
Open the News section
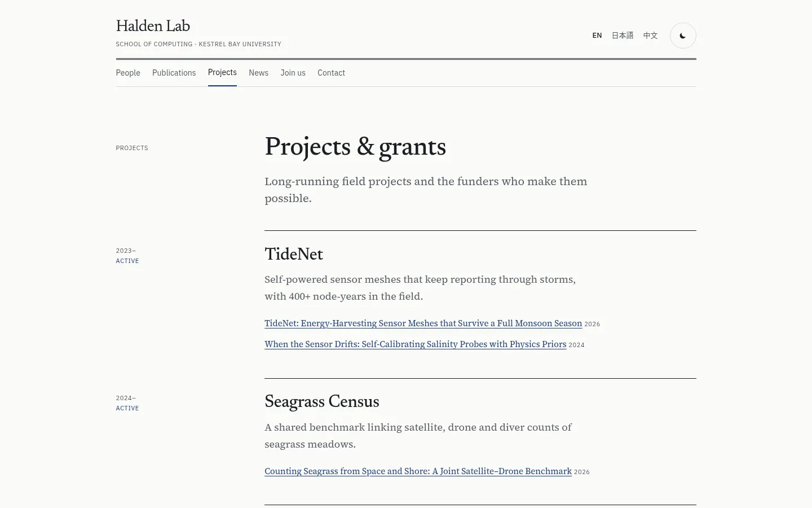(x=259, y=73)
